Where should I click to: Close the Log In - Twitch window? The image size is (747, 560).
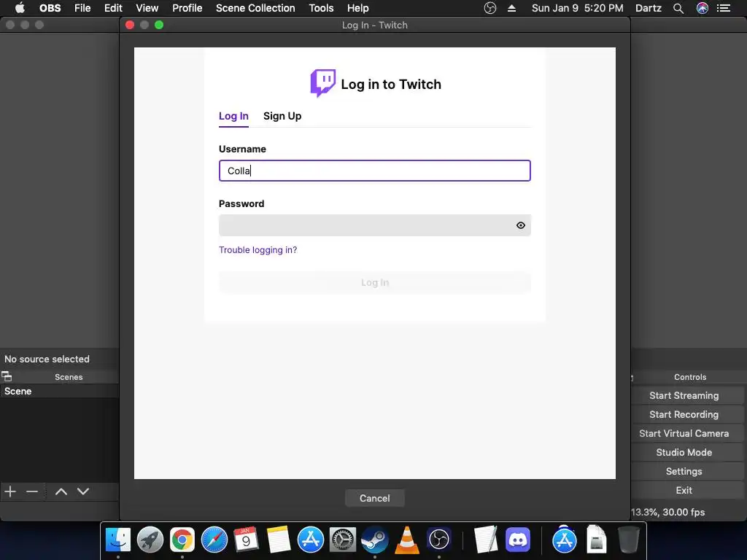coord(130,25)
